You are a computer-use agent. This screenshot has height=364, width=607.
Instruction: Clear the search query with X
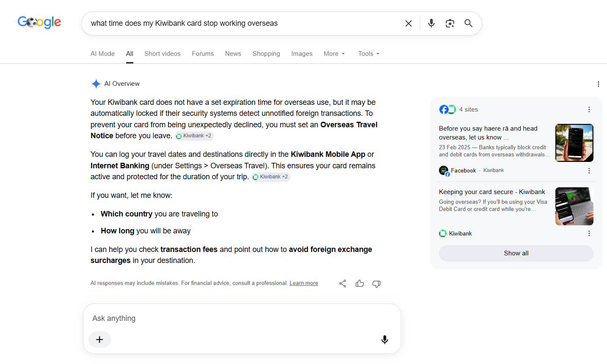(x=408, y=23)
